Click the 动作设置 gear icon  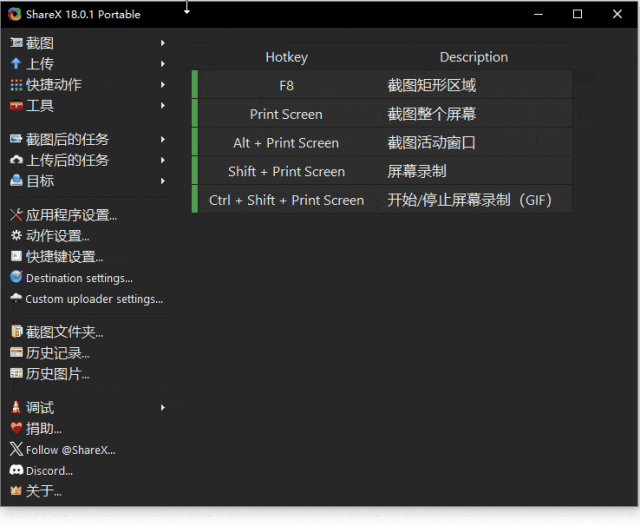16,235
